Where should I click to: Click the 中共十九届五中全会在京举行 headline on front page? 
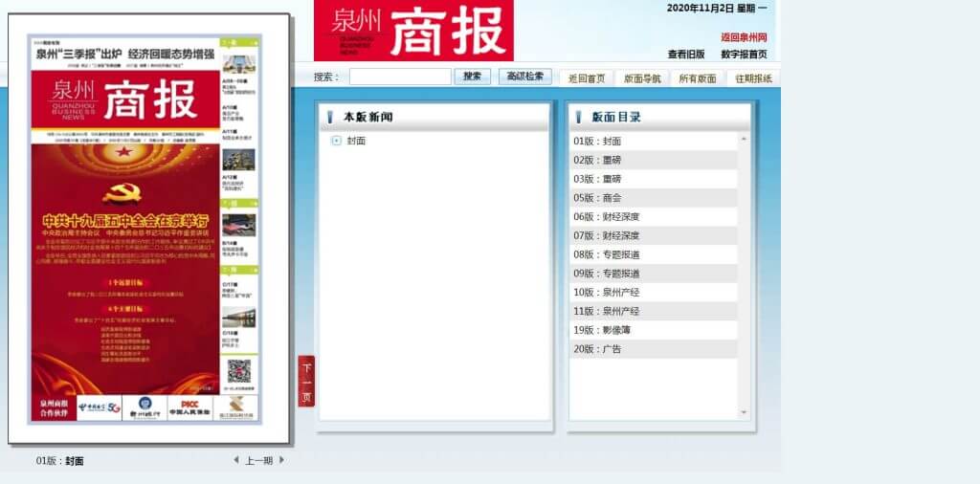pos(125,220)
